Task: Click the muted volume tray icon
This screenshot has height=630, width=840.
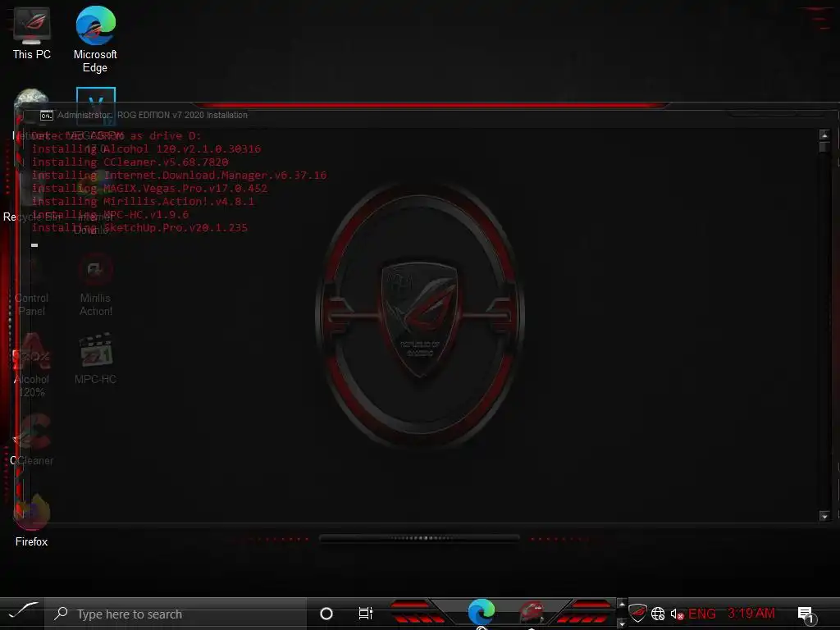Action: click(677, 614)
